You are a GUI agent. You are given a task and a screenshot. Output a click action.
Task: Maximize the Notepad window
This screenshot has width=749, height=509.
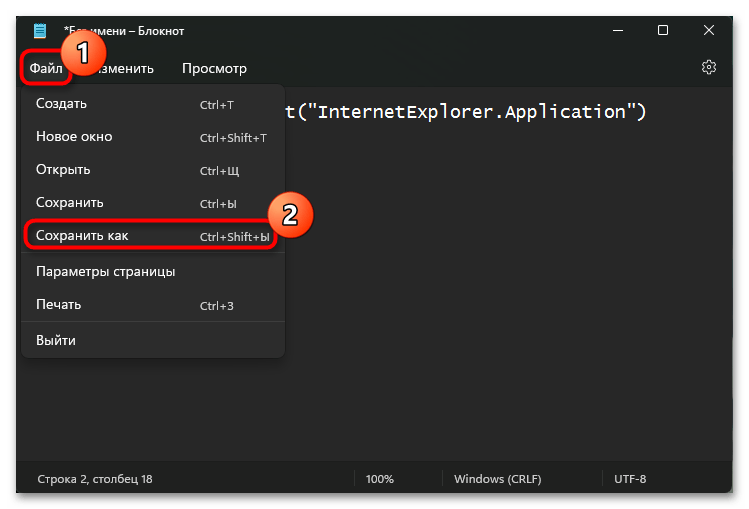663,31
